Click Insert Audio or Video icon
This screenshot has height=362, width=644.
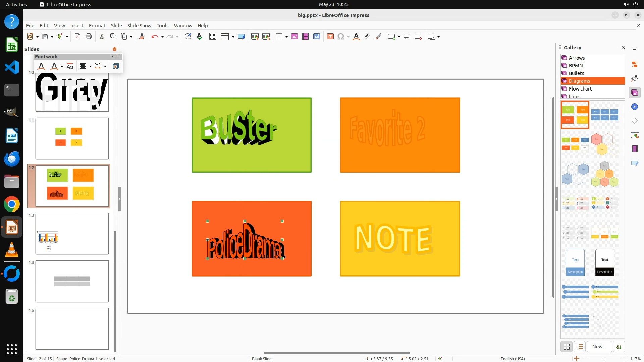point(306,37)
